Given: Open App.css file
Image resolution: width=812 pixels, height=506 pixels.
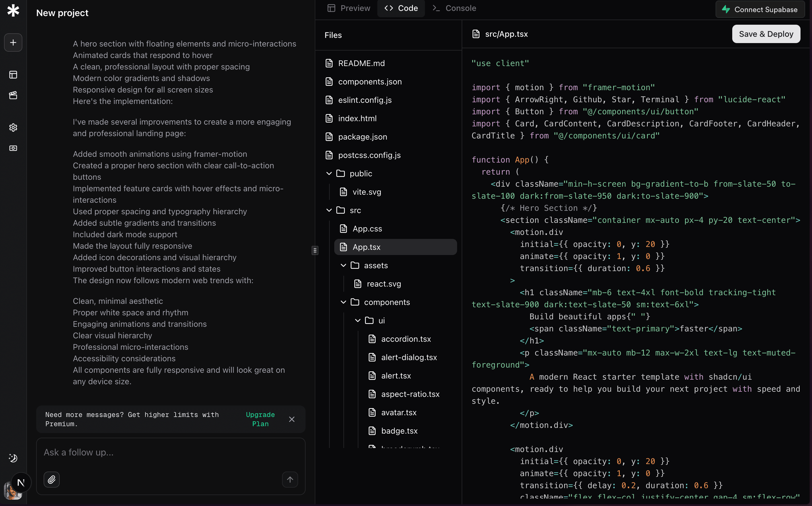Looking at the screenshot, I should click(x=395, y=229).
